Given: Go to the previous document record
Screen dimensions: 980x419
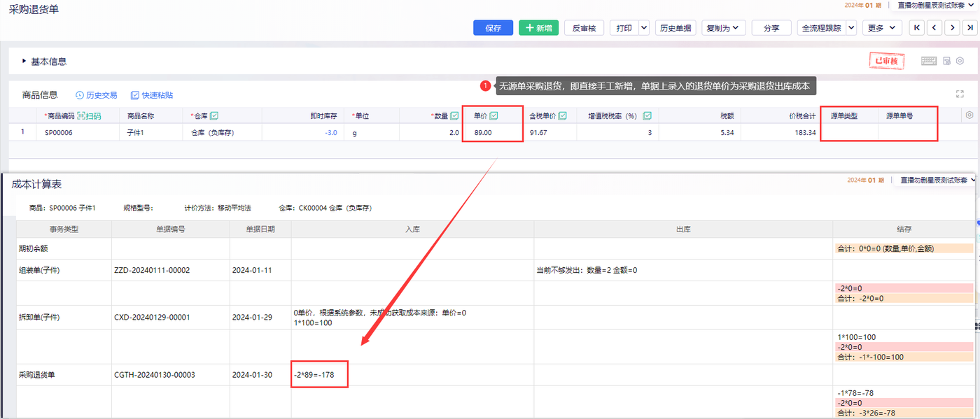Looking at the screenshot, I should tap(934, 28).
